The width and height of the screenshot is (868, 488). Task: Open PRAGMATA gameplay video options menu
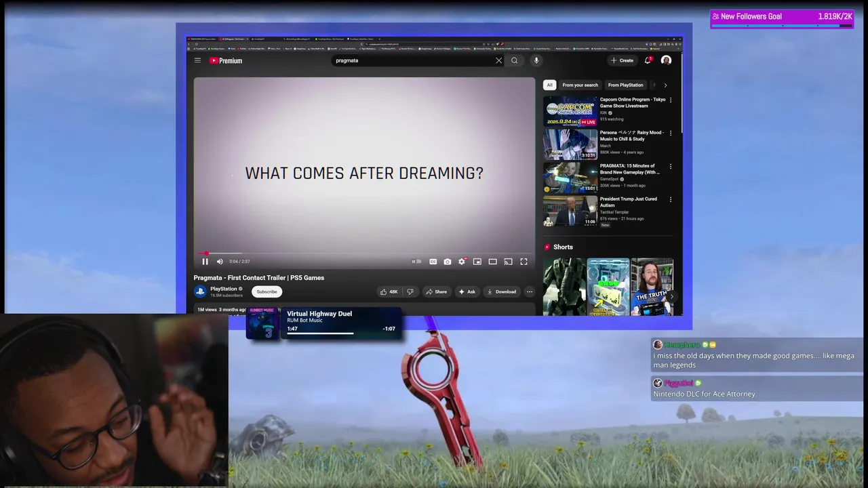click(671, 166)
